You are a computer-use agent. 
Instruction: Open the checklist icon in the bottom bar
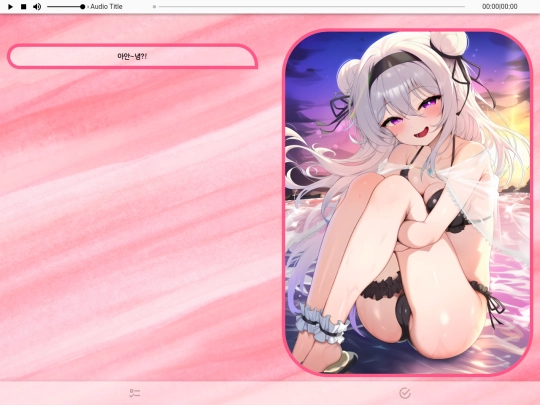[135, 393]
